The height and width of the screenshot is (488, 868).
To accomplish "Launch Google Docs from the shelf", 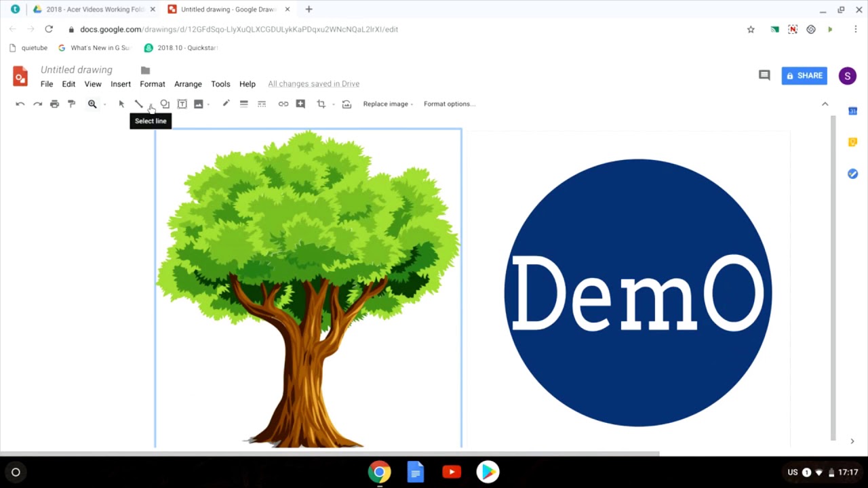I will click(x=416, y=472).
